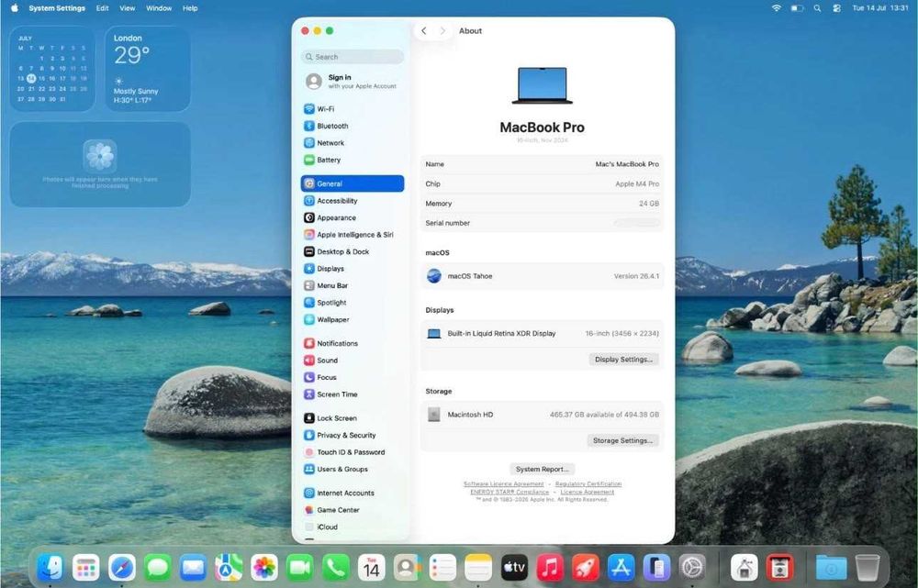Click the Photos widget on desktop

click(x=100, y=164)
